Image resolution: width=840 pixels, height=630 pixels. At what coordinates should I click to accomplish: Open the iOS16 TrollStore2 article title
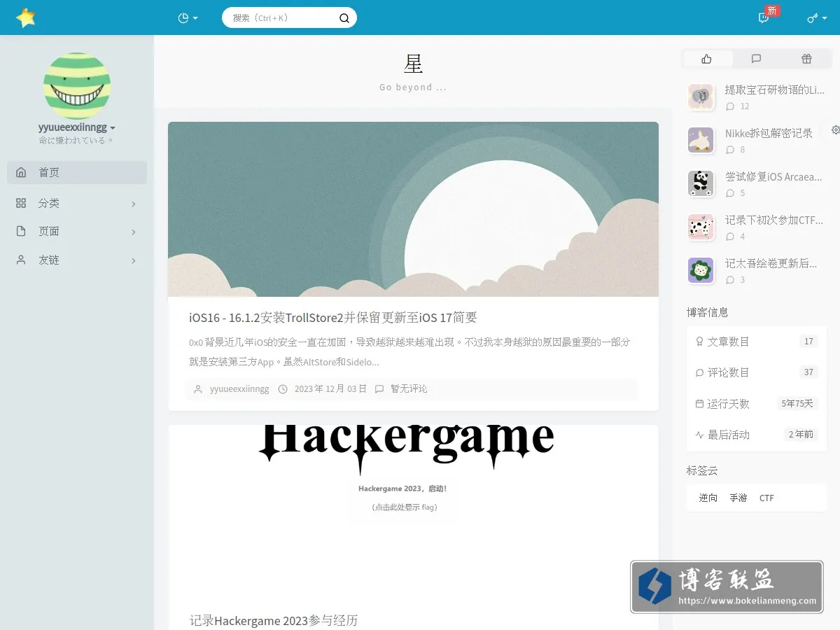[x=333, y=317]
